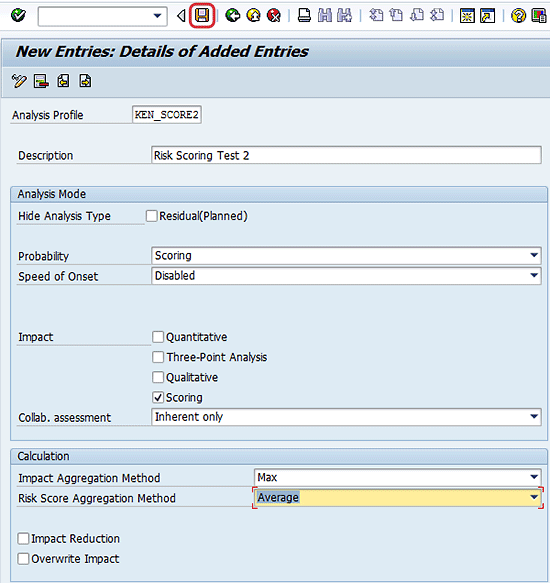The height and width of the screenshot is (583, 550).
Task: Go to the next entry icon
Action: (85, 81)
